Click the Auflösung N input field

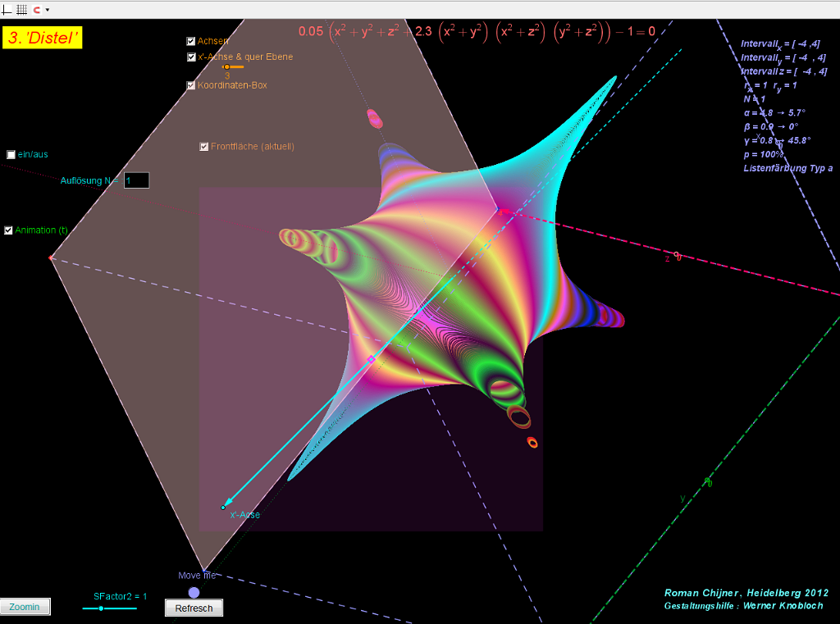(x=136, y=180)
